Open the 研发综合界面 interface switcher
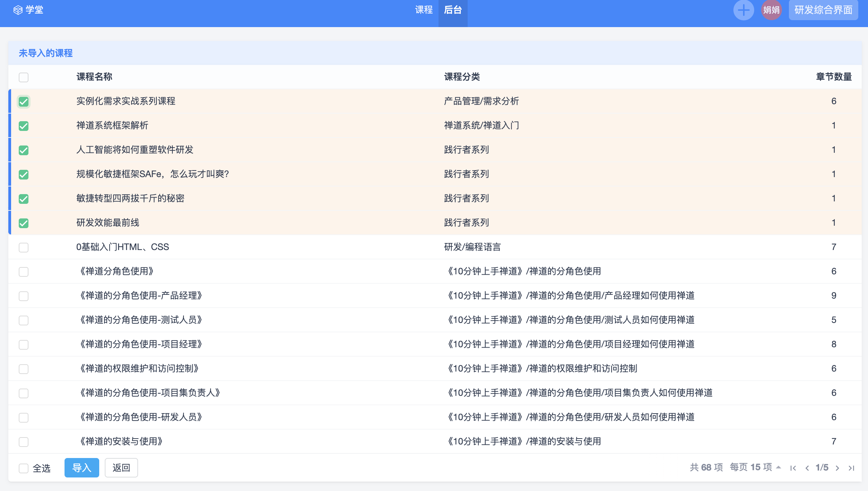This screenshot has width=868, height=491. (x=823, y=10)
